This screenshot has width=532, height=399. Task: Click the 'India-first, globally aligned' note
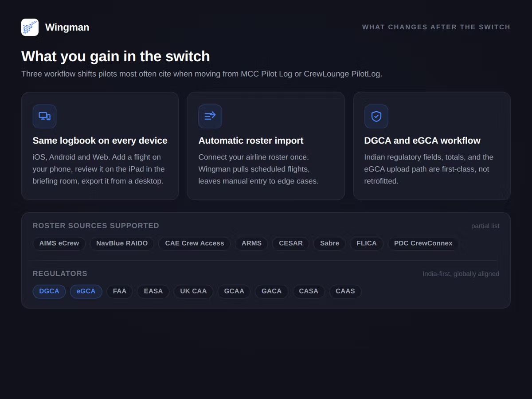coord(461,274)
